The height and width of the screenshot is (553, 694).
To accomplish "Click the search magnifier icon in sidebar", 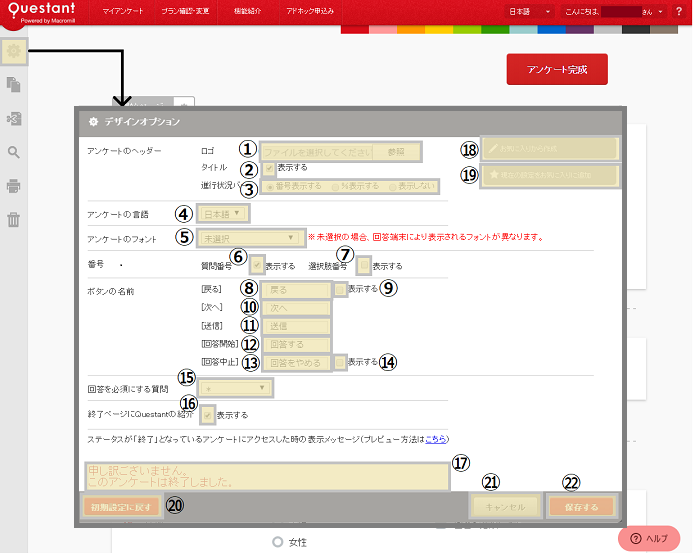I will [14, 153].
